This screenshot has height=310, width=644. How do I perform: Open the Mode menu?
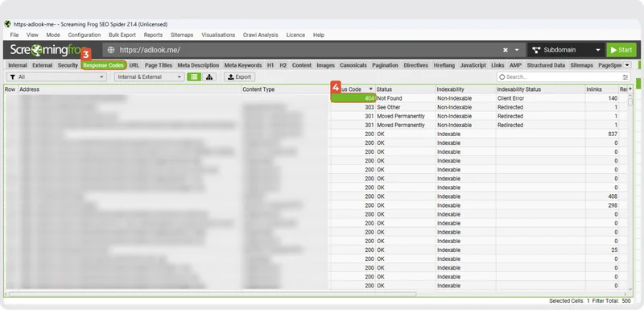53,35
